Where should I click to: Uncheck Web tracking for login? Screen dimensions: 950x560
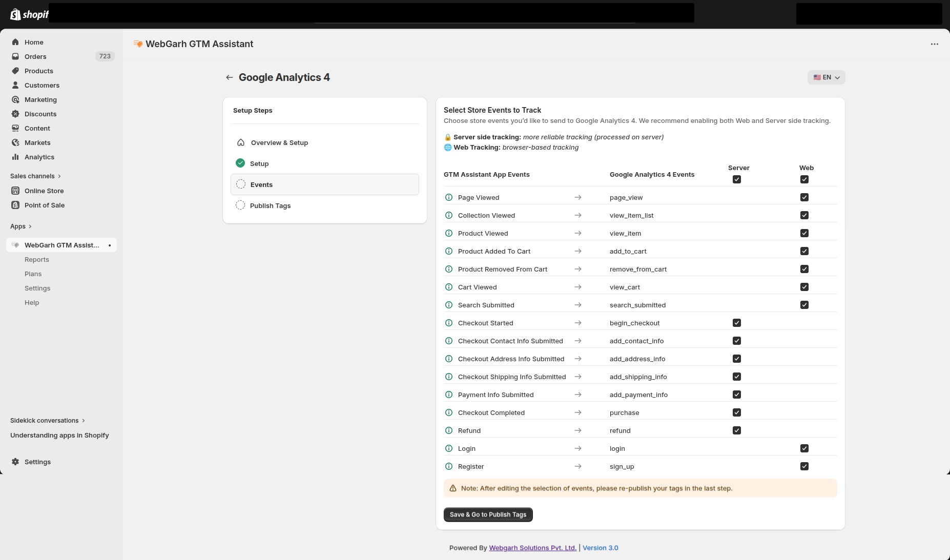click(804, 448)
